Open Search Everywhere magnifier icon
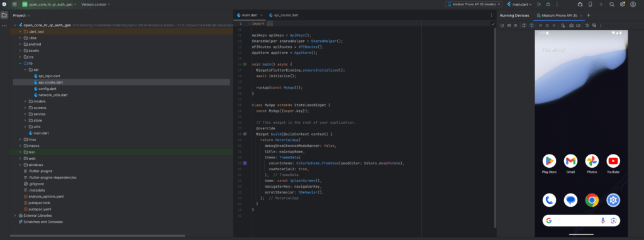Screen dimensions: 644x240 click(x=612, y=4)
